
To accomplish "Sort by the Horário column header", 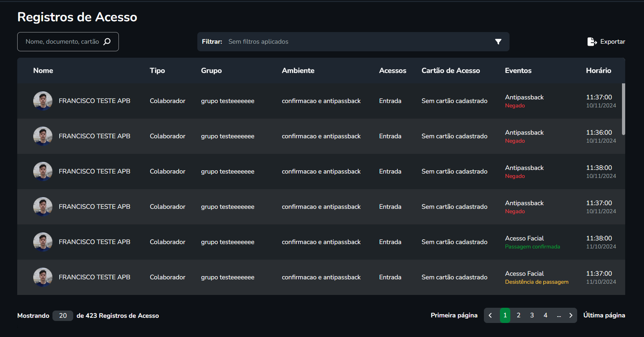I will (598, 71).
